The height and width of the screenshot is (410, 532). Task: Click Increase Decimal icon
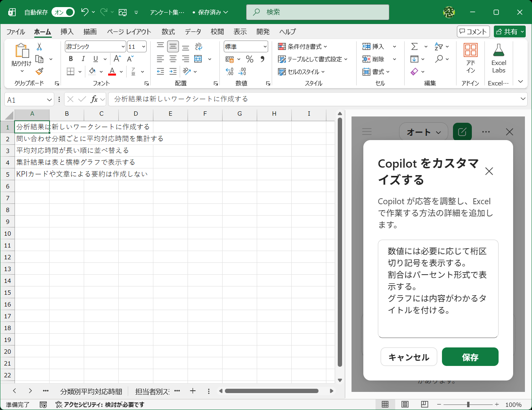click(230, 72)
